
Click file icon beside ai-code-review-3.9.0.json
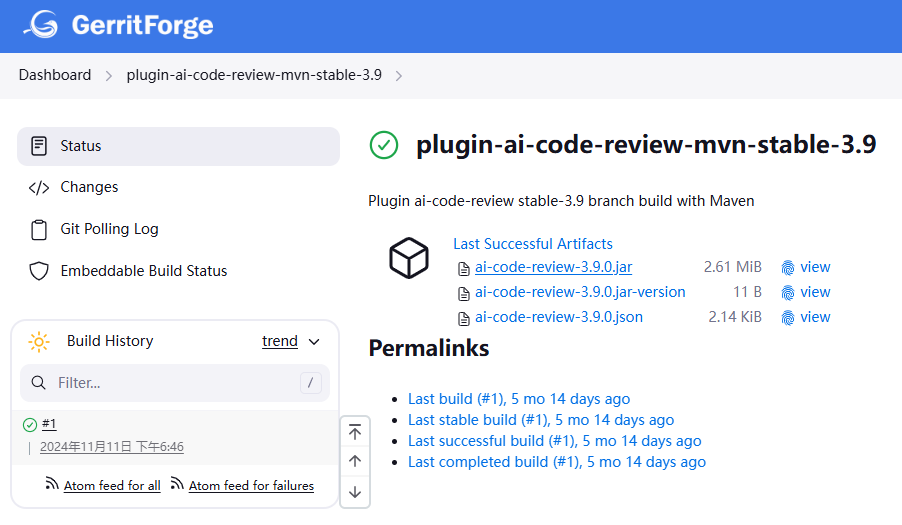coord(464,319)
